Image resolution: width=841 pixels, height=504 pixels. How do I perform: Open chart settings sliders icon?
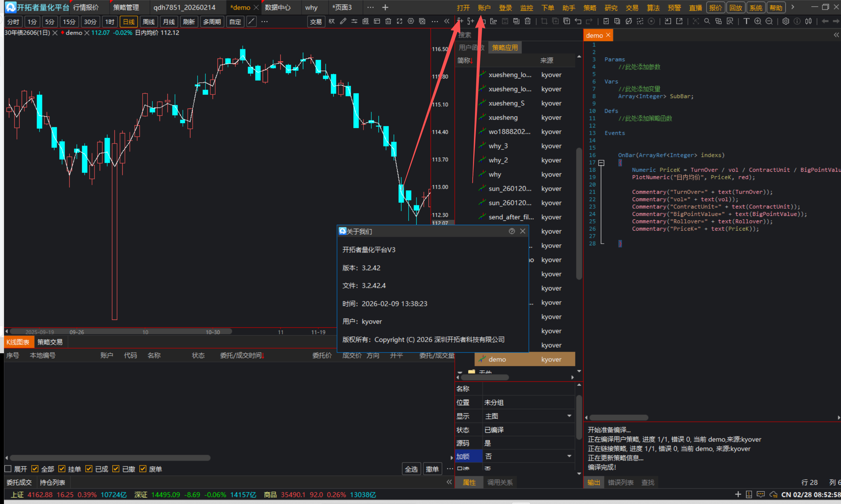(x=354, y=21)
